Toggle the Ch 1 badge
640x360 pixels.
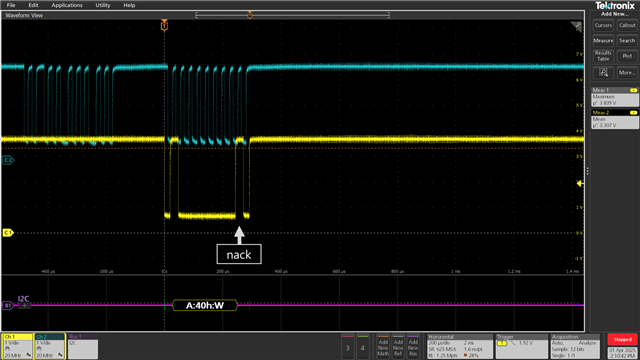18,346
